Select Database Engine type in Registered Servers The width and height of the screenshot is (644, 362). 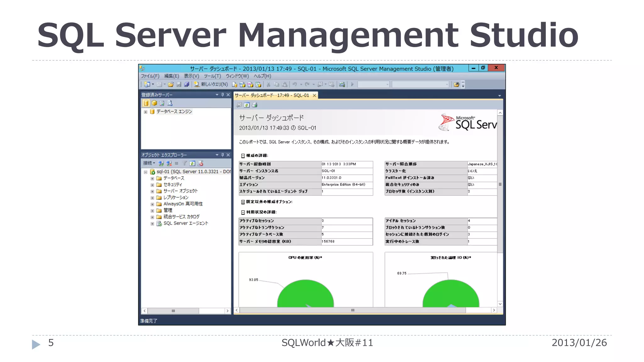(146, 103)
